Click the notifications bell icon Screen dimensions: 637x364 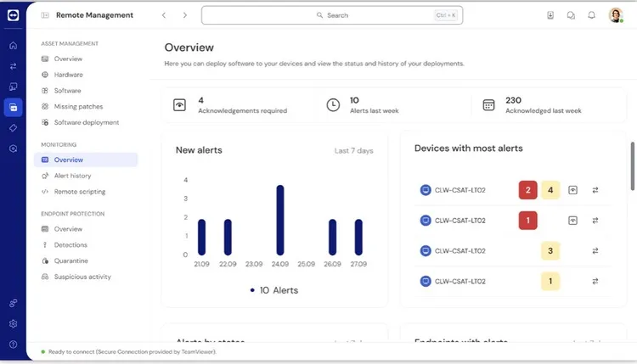(591, 15)
